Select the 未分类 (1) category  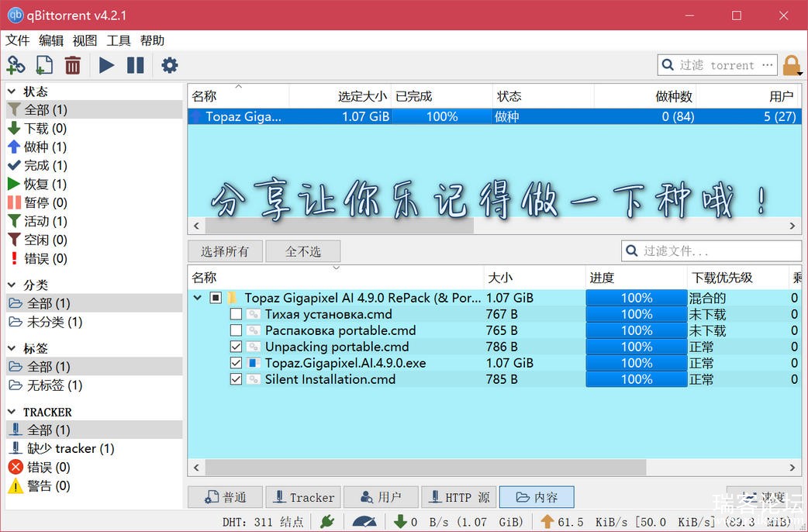pyautogui.click(x=95, y=322)
